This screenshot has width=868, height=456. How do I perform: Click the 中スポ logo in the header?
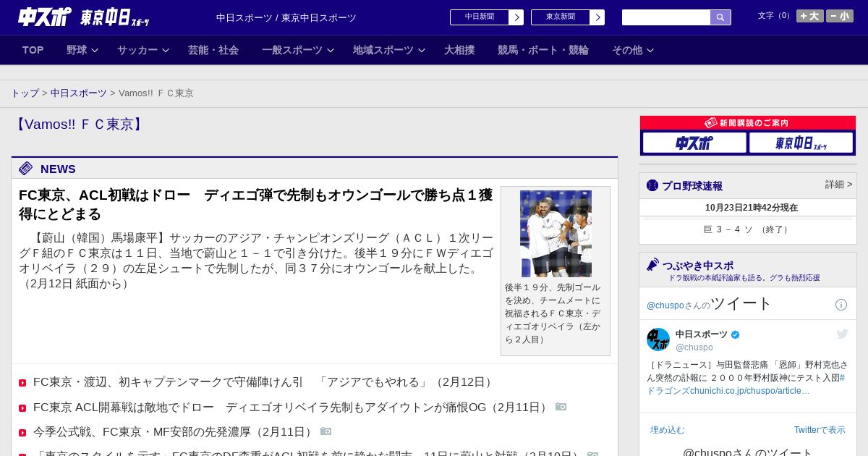pyautogui.click(x=45, y=17)
